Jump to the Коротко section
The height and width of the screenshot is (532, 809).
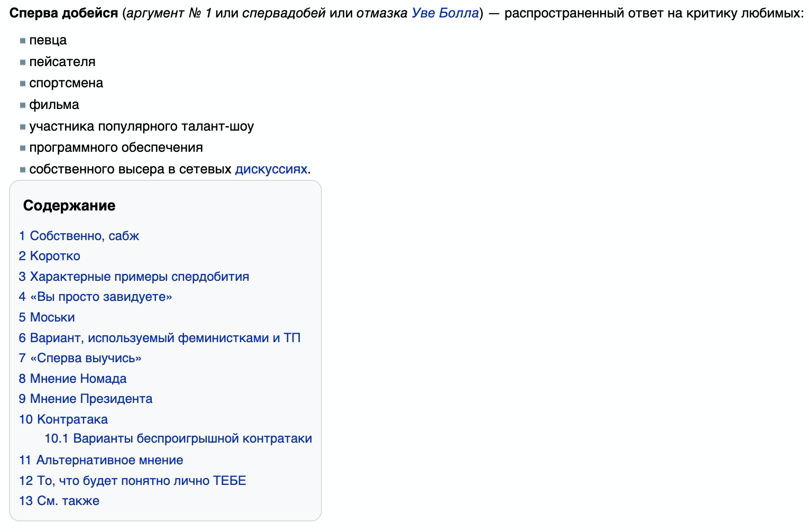click(x=50, y=256)
